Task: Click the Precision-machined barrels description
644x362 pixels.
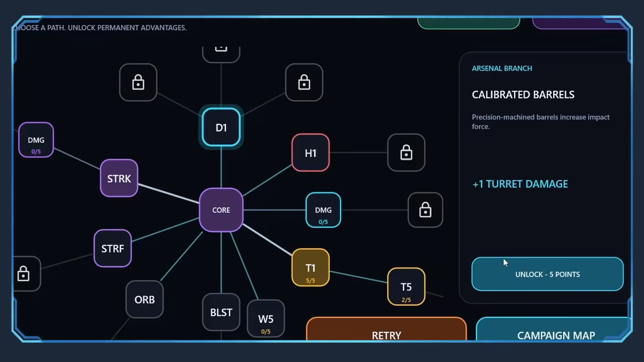Action: tap(541, 122)
